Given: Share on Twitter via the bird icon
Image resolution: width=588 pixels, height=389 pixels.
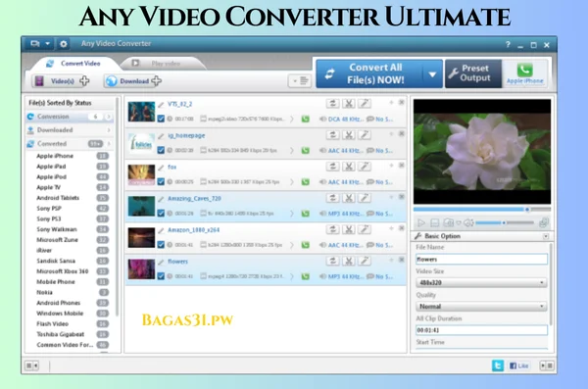Looking at the screenshot, I should click(x=498, y=365).
